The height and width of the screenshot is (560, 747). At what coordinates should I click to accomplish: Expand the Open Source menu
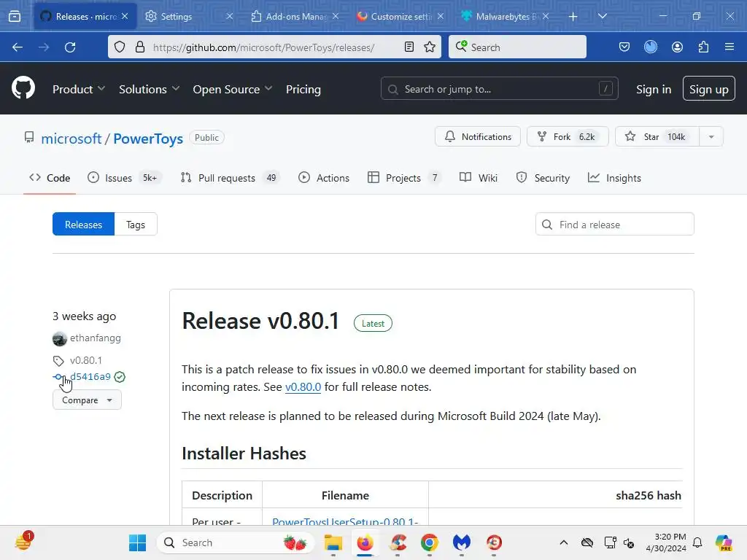click(x=233, y=89)
